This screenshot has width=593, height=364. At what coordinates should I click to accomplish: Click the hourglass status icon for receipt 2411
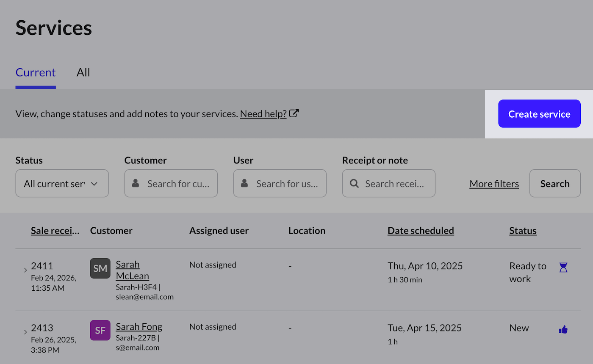(x=563, y=267)
